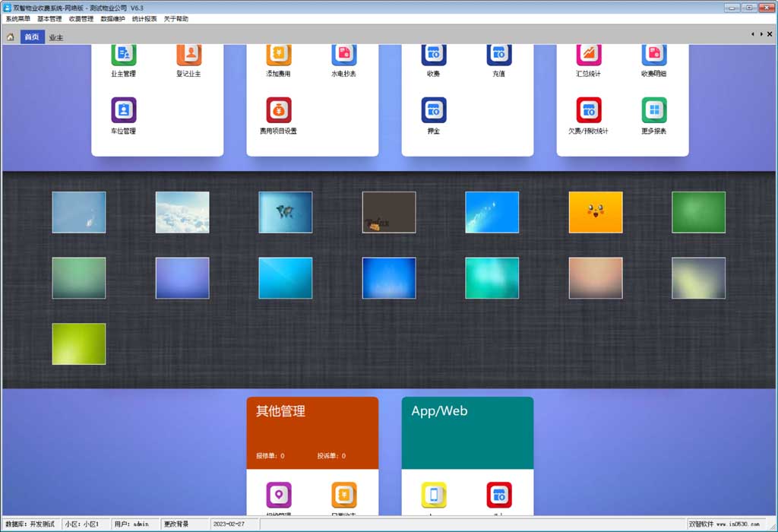Choose the periwinkle purple-blue background thumbnail
Viewport: 778px width, 532px height.
182,278
